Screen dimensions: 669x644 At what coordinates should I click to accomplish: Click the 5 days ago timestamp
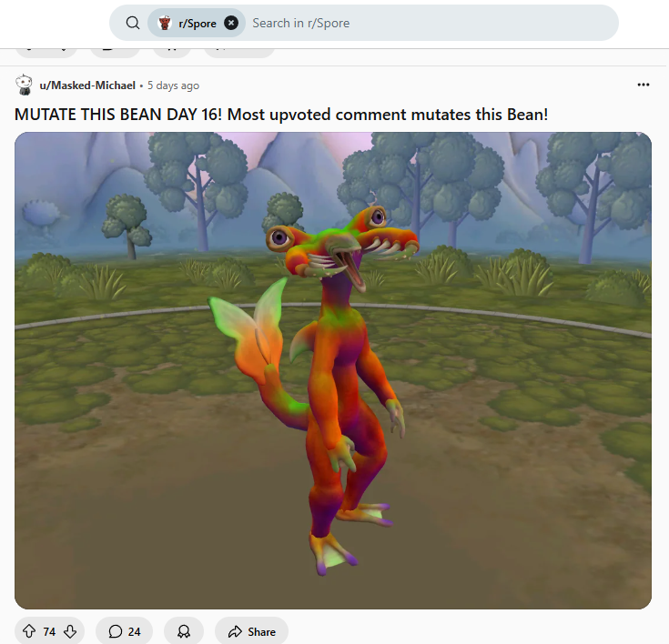173,86
